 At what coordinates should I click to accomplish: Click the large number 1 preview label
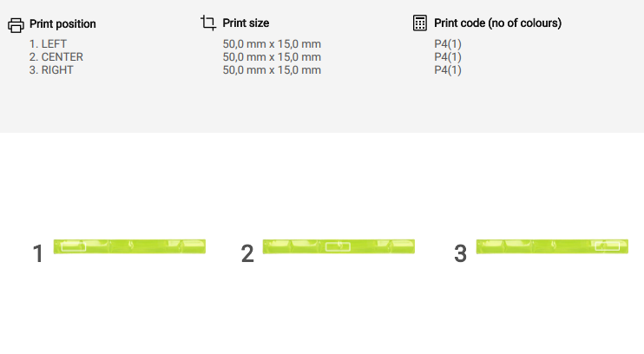tap(37, 254)
